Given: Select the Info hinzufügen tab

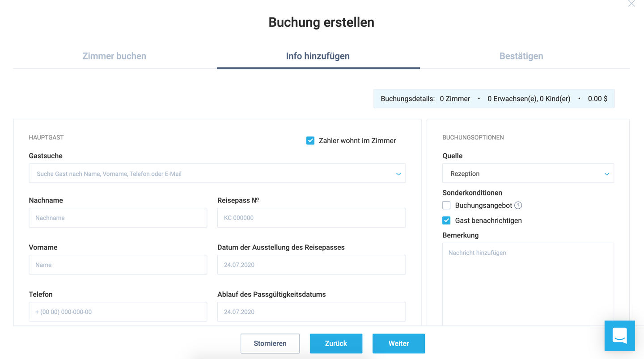Looking at the screenshot, I should point(318,56).
